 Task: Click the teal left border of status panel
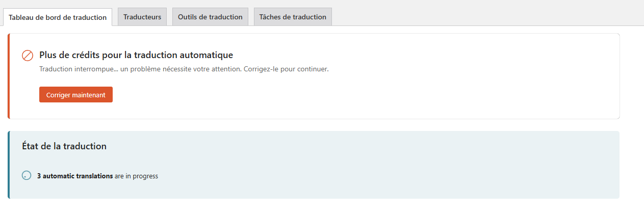tap(9, 165)
